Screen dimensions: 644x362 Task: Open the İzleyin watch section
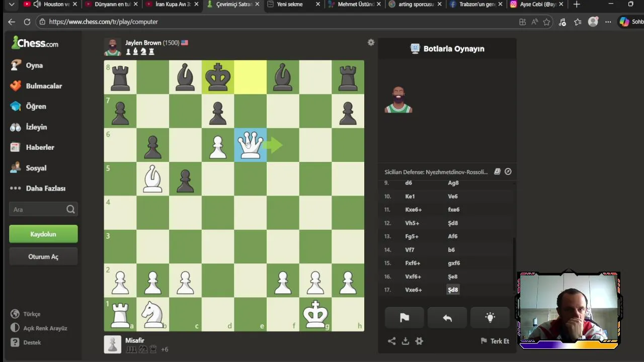point(36,127)
